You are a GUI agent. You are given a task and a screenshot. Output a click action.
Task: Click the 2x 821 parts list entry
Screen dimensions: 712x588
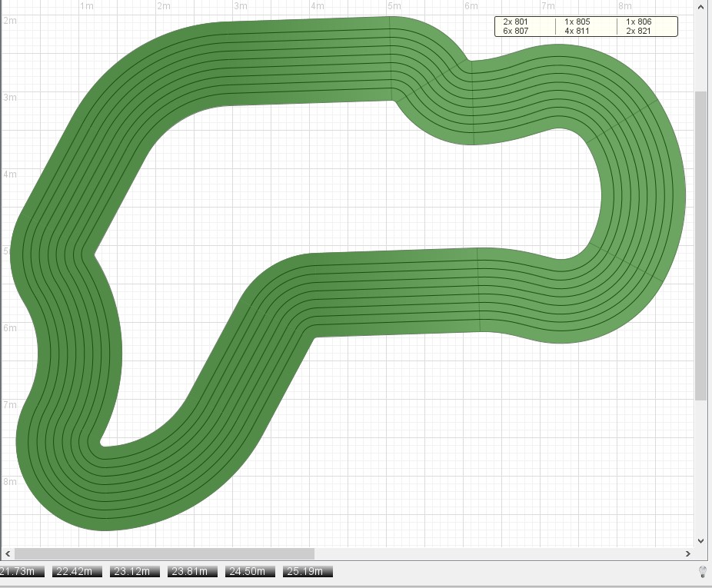[638, 31]
